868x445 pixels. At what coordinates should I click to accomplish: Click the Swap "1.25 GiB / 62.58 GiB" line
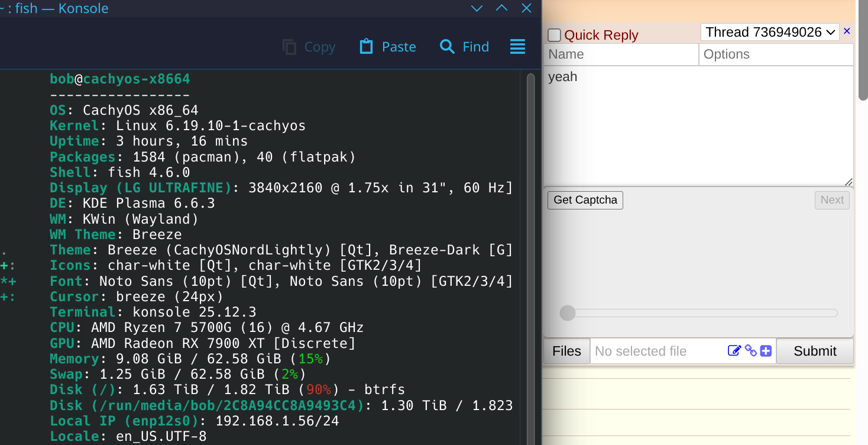pos(178,374)
